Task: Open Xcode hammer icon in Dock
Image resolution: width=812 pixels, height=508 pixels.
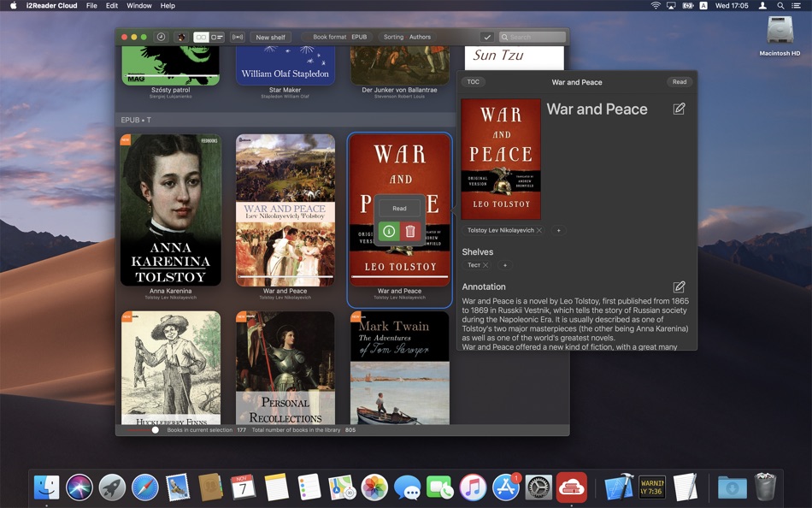Action: [x=619, y=487]
